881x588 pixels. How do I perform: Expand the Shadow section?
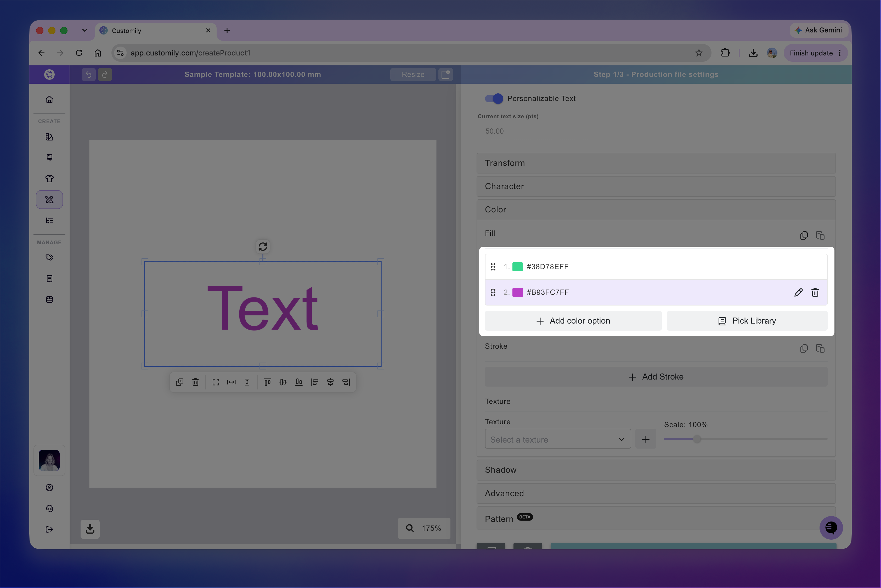pos(656,470)
